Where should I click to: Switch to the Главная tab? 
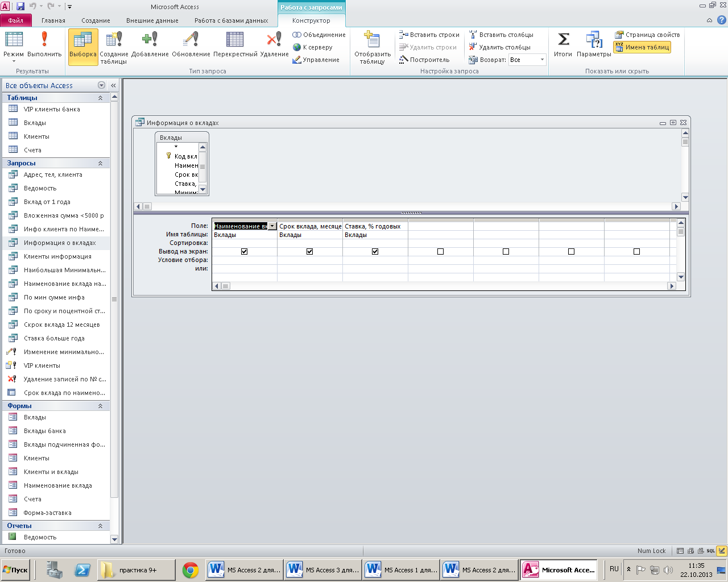pos(53,20)
